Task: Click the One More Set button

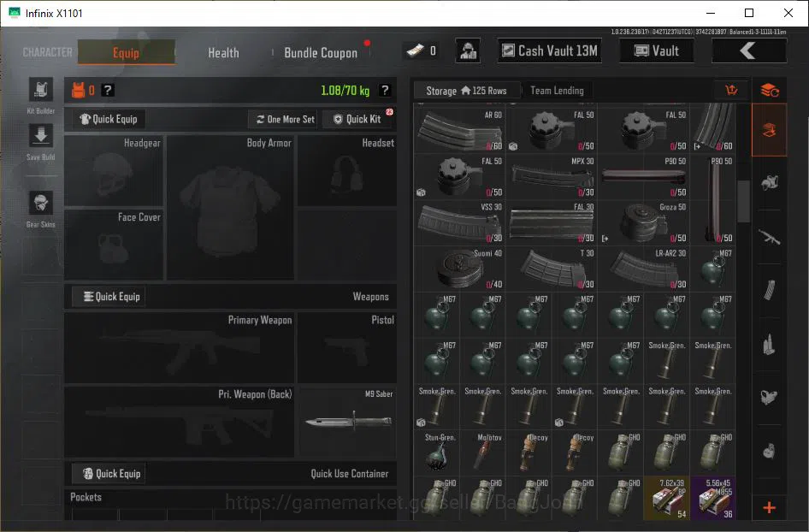Action: [285, 119]
